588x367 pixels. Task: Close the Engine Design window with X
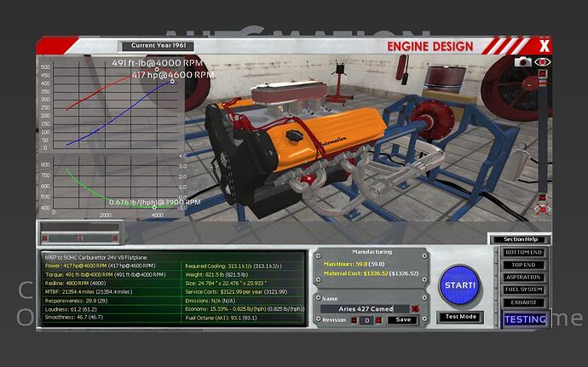coord(544,45)
